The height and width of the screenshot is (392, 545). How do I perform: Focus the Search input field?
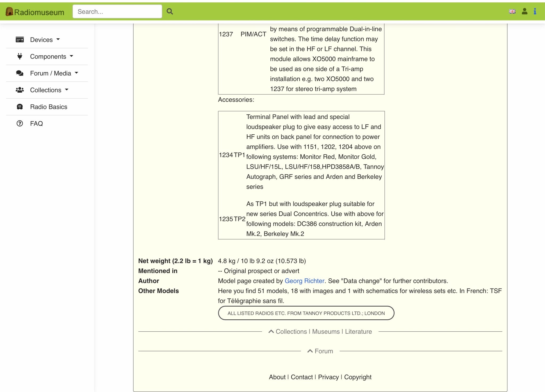click(x=117, y=11)
